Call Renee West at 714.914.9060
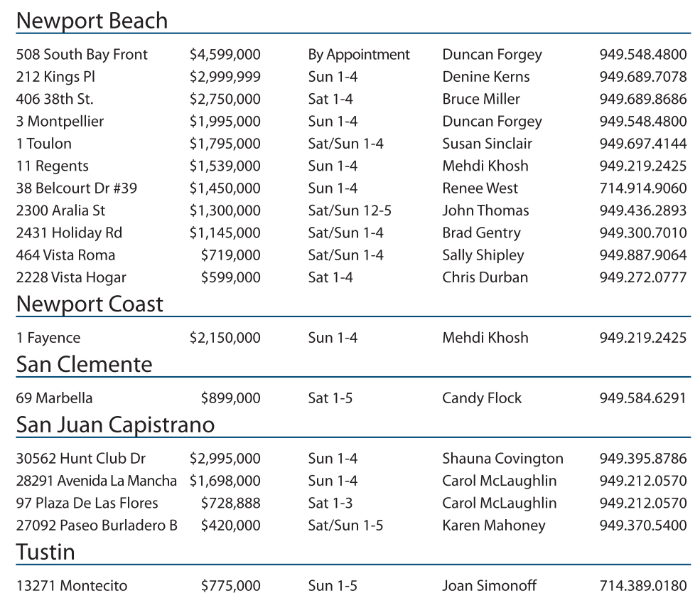 click(x=642, y=188)
